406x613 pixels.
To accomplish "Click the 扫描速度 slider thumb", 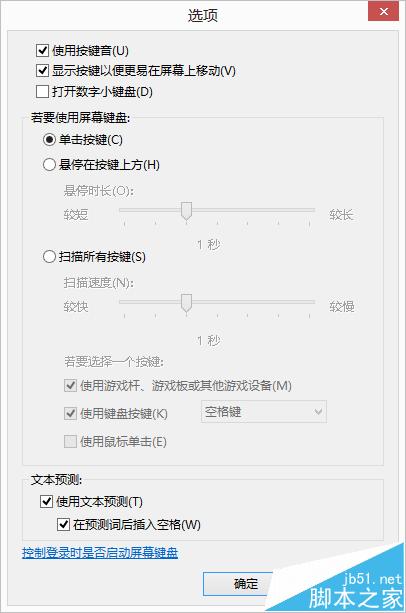I will click(187, 304).
